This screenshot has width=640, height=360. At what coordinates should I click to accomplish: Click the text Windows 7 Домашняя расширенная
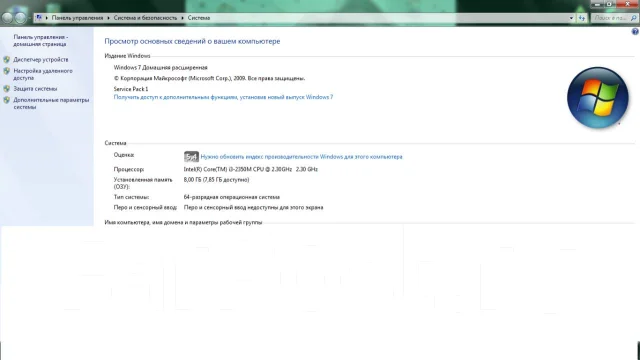coord(160,68)
